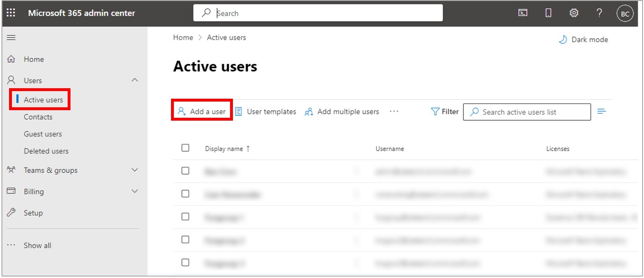Open the settings gear icon
Image resolution: width=644 pixels, height=278 pixels.
574,13
